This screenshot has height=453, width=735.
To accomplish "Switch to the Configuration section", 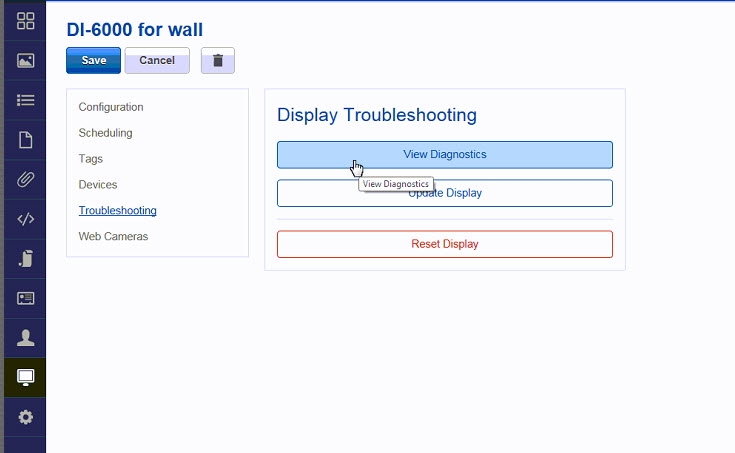I will click(111, 107).
